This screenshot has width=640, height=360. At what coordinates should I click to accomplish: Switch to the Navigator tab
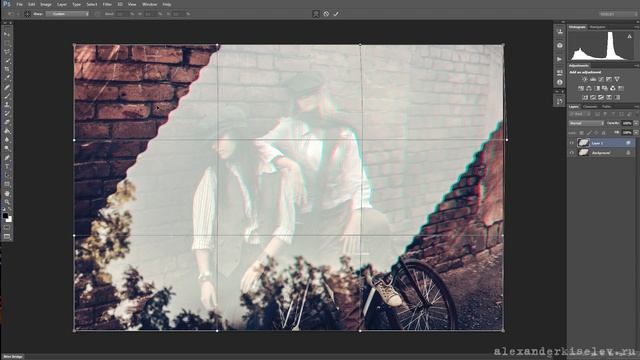pos(597,27)
